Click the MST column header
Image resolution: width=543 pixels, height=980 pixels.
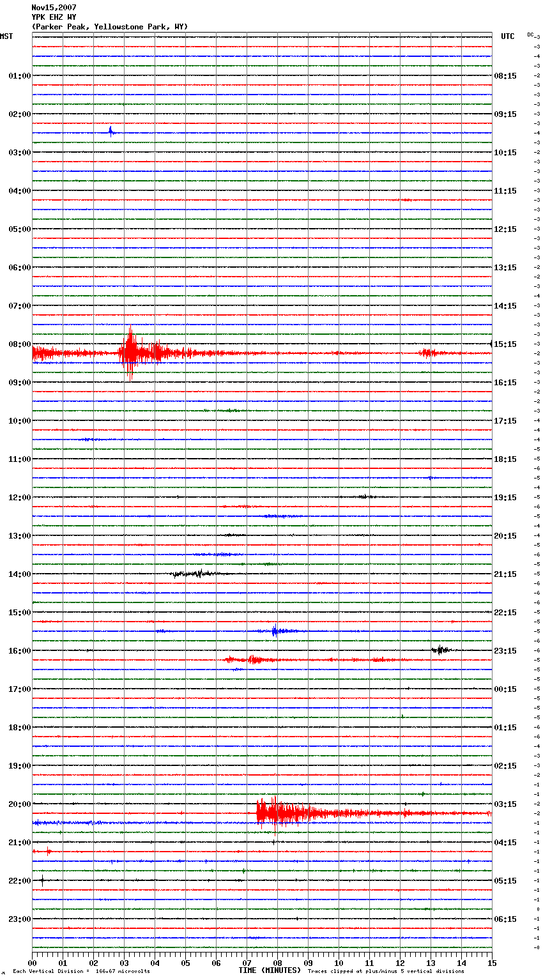(x=6, y=36)
